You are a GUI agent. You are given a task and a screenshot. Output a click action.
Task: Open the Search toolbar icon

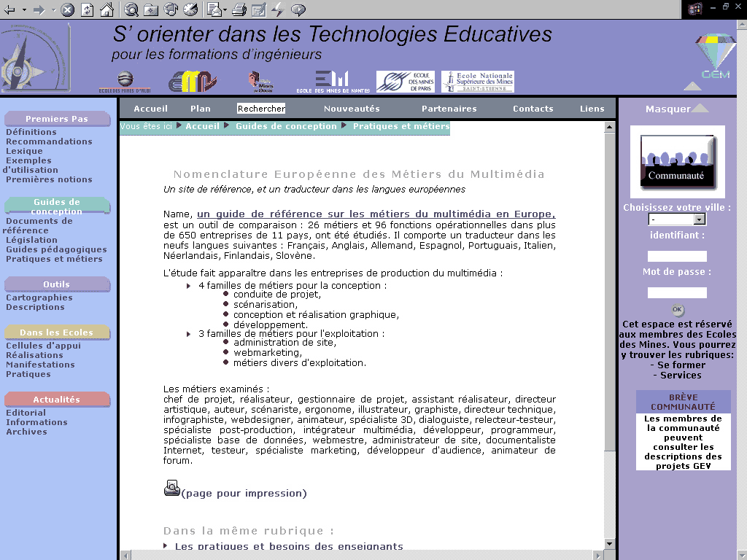point(131,9)
